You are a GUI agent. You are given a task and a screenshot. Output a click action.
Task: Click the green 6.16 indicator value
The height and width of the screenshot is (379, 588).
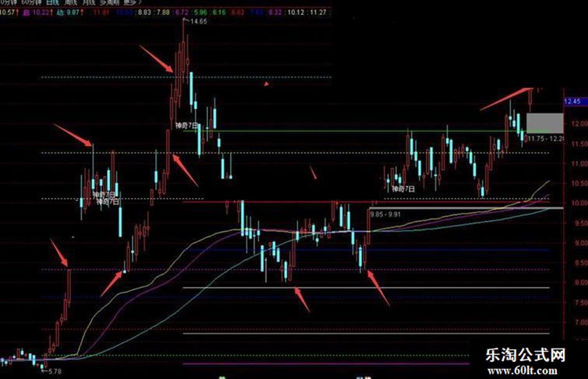(x=220, y=12)
